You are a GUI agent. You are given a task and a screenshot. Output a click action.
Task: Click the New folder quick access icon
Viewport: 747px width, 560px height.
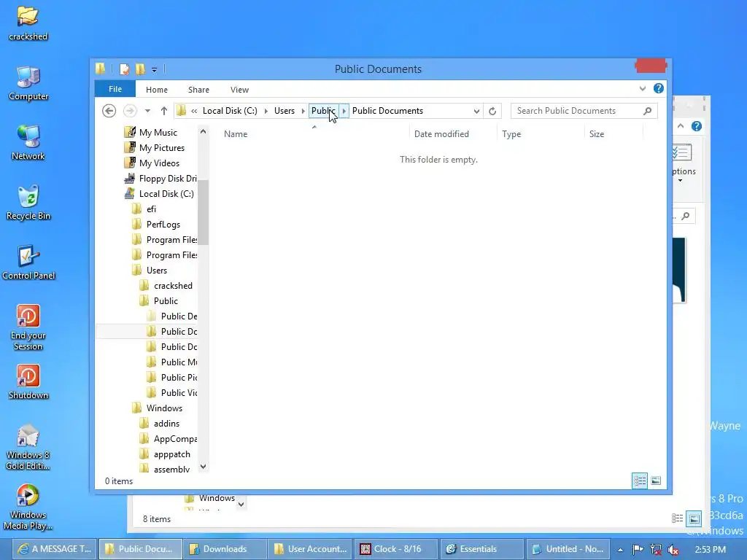point(140,69)
